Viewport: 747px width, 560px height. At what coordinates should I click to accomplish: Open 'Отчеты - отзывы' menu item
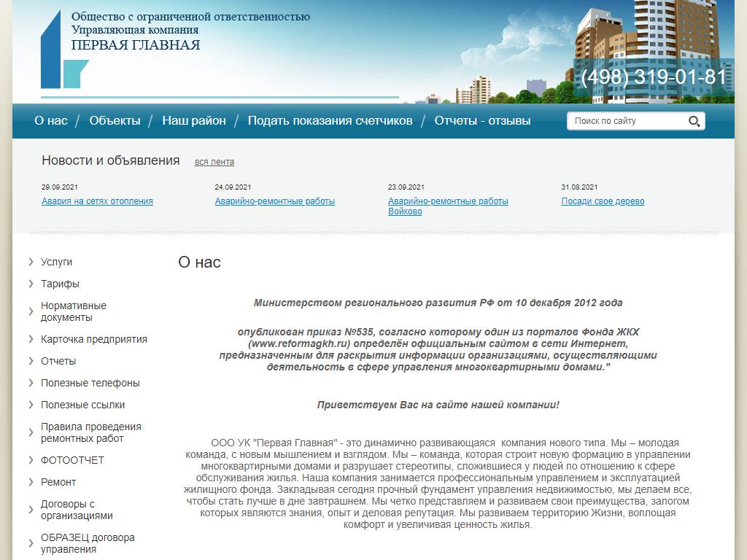(x=482, y=121)
